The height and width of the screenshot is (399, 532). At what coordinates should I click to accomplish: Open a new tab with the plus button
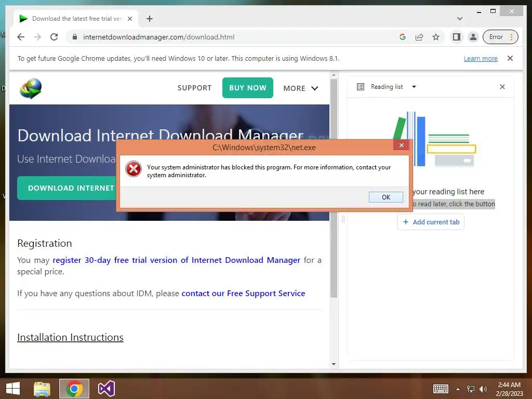tap(150, 19)
